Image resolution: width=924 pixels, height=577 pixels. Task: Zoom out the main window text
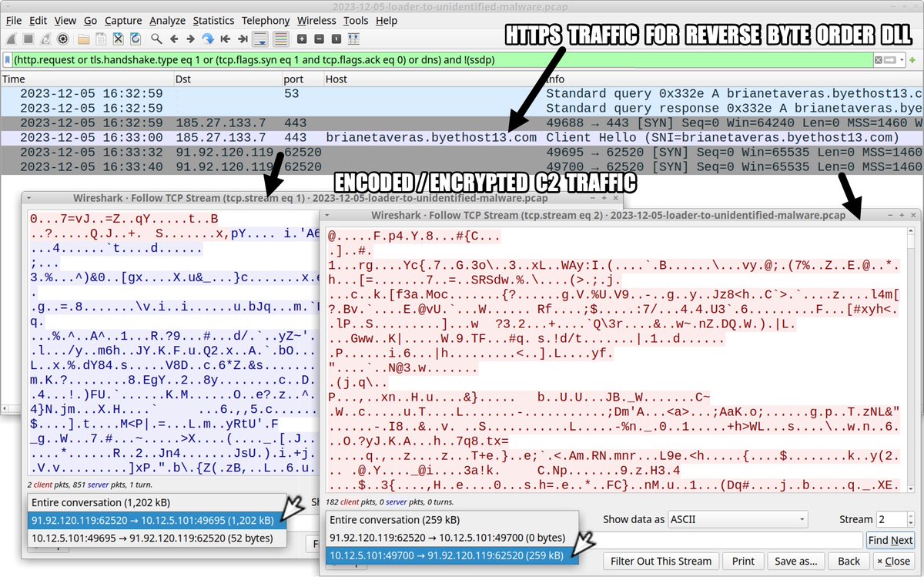pos(317,39)
